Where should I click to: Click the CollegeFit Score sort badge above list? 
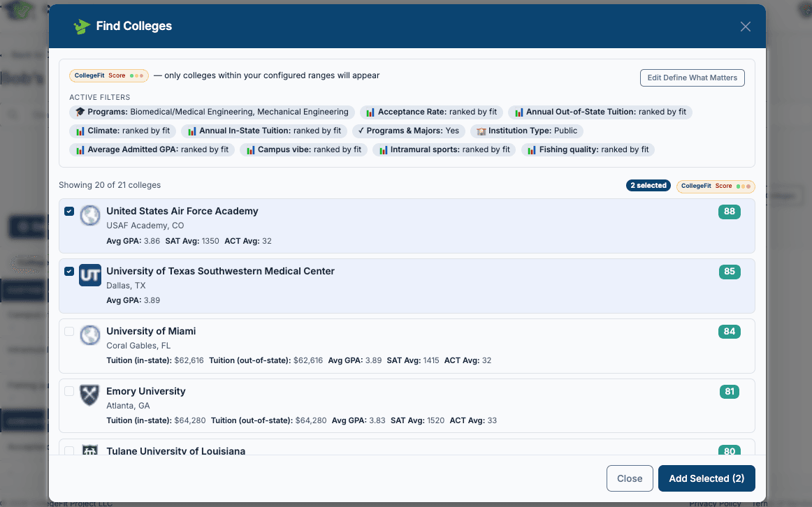tap(716, 186)
